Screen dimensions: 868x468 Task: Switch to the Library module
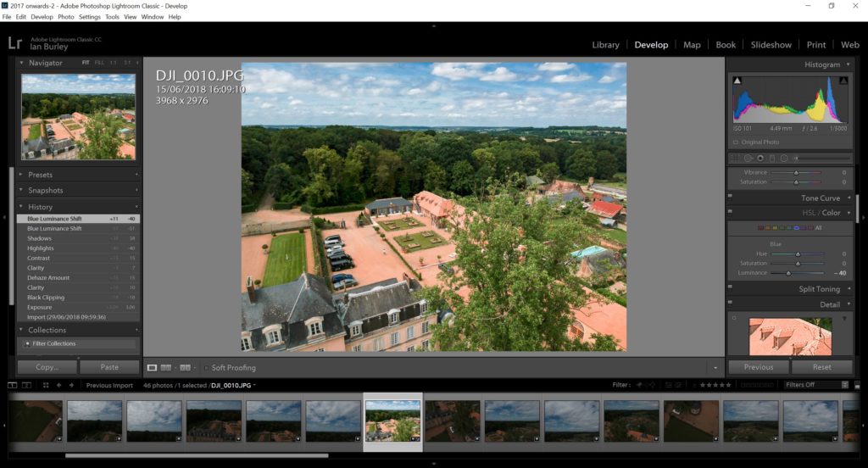point(605,45)
